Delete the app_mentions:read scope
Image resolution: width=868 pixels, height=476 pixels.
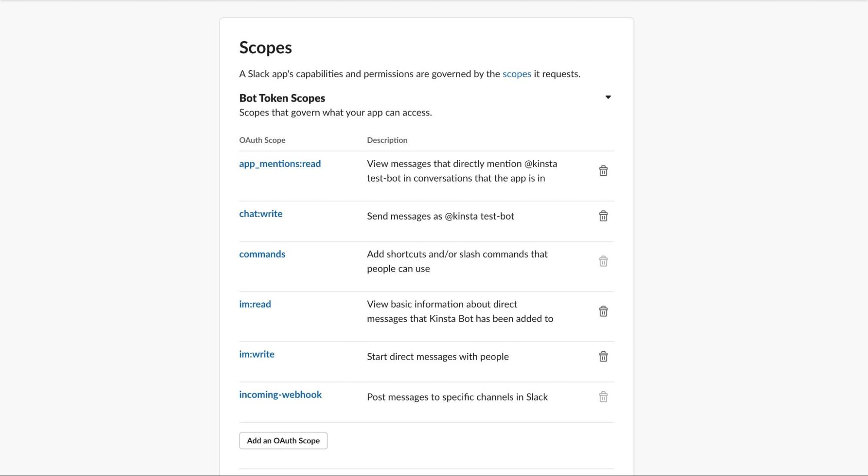tap(602, 171)
